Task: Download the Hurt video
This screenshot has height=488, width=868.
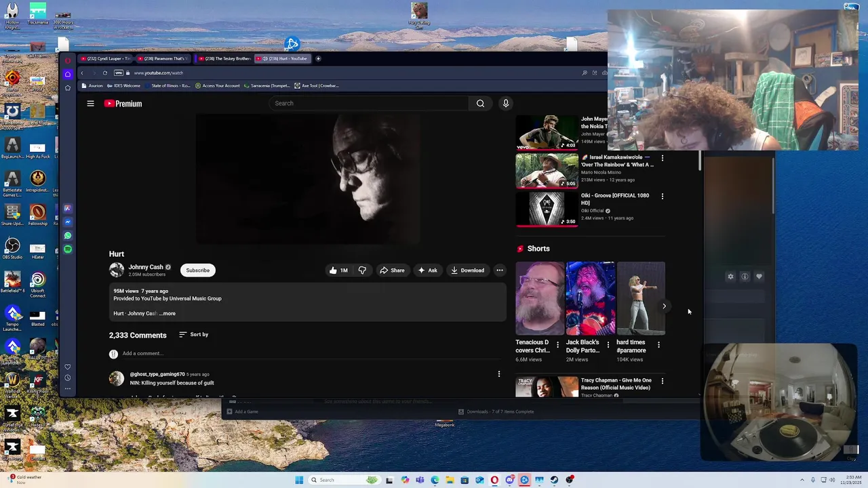Action: click(467, 270)
